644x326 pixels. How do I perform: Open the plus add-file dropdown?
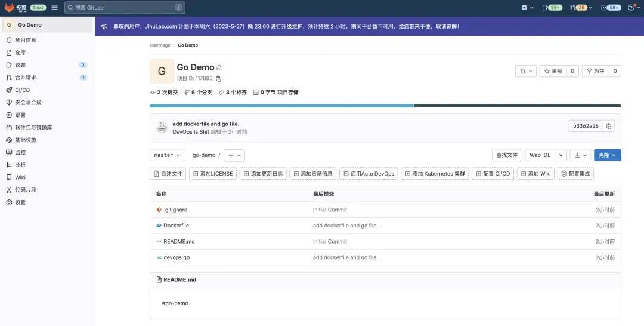[x=235, y=155]
